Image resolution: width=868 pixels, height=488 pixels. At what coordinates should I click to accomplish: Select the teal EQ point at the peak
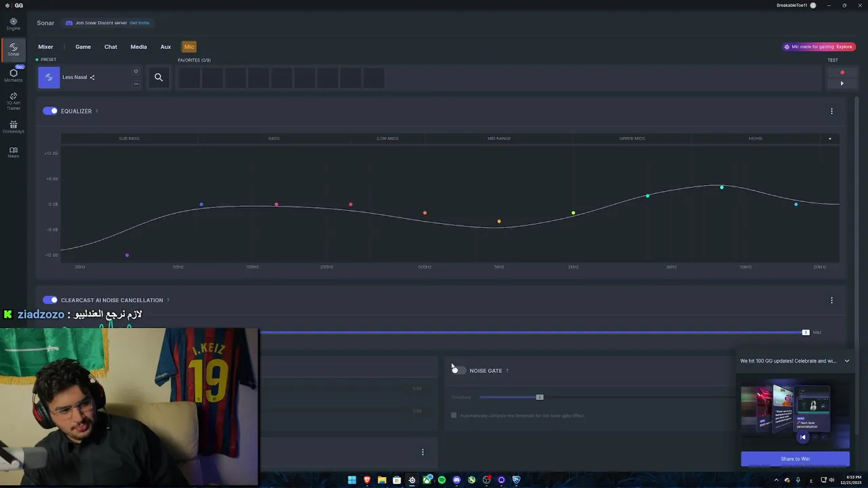[722, 187]
